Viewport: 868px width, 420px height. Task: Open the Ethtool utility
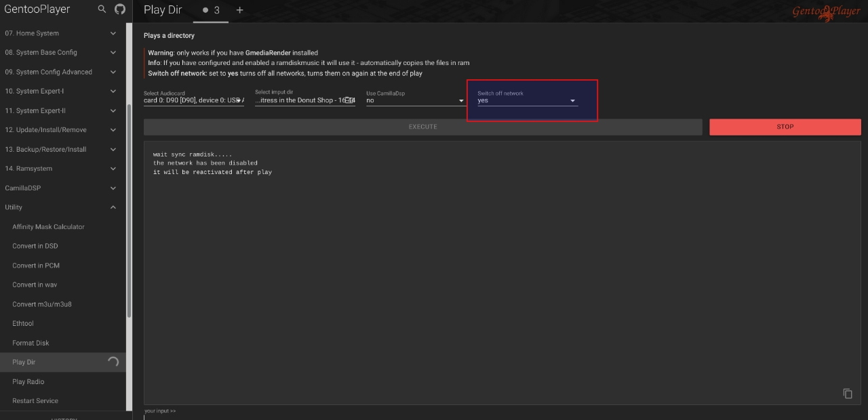pos(63,323)
